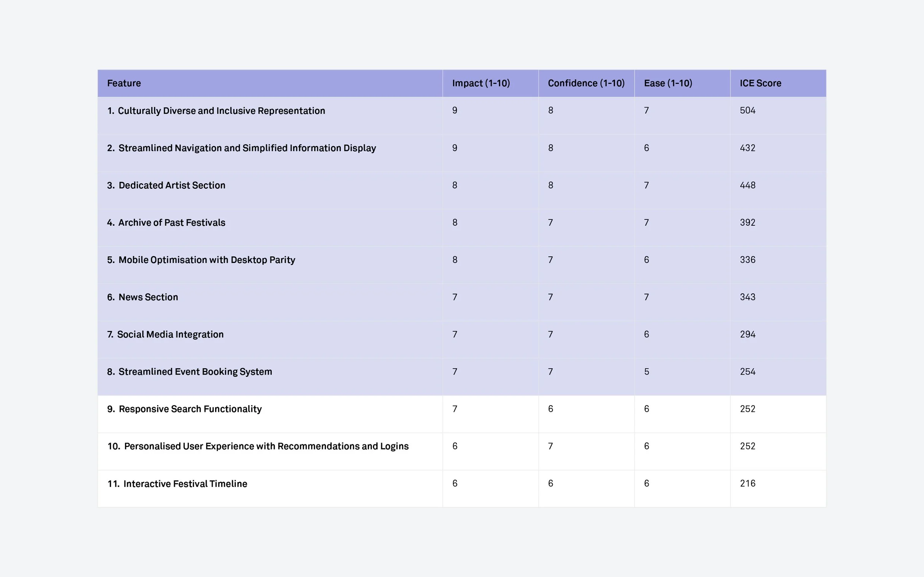Click the ICE score 343 cell

click(747, 297)
